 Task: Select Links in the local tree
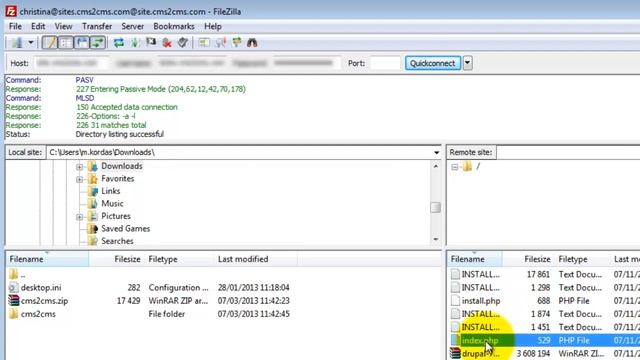click(110, 191)
